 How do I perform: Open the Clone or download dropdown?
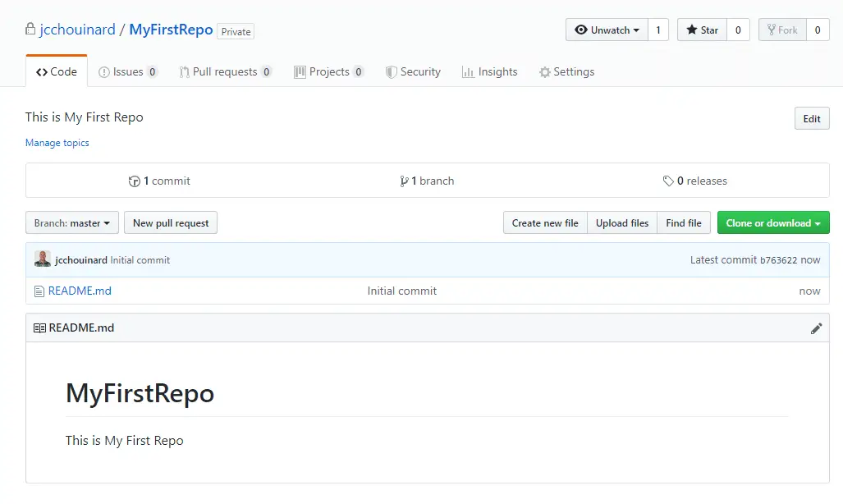click(773, 223)
